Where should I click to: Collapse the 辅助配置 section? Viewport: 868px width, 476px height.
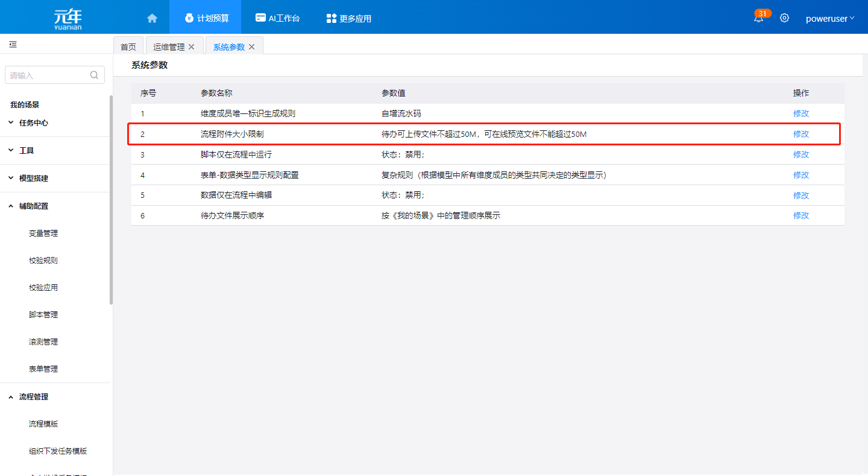point(34,206)
